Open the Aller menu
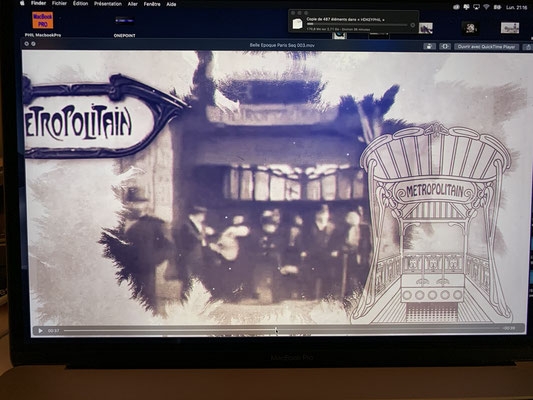The width and height of the screenshot is (533, 400). [133, 4]
